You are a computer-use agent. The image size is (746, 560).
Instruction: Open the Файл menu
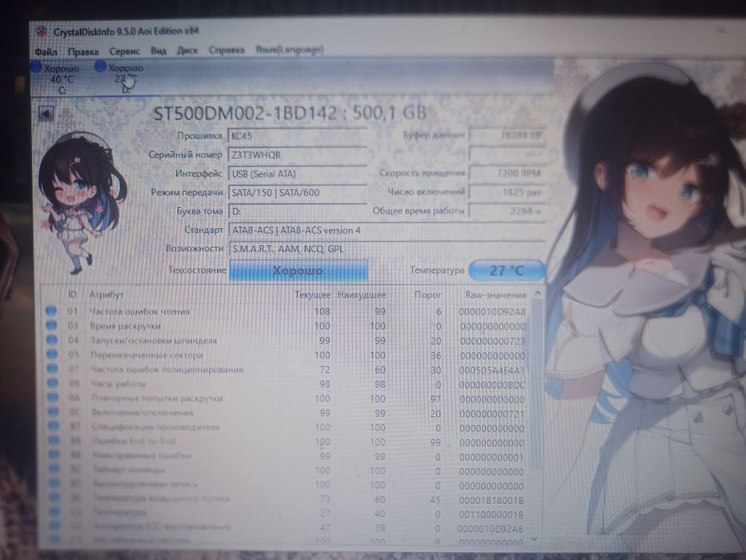tap(46, 51)
